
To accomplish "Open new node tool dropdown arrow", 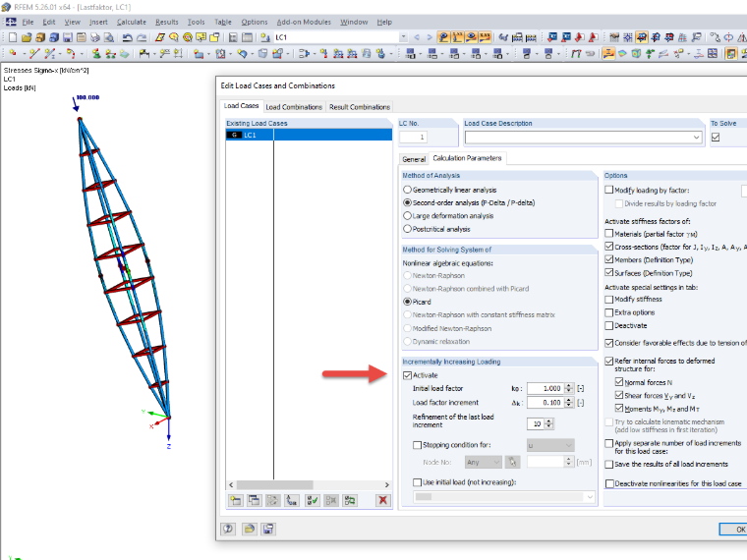I will coord(24,54).
